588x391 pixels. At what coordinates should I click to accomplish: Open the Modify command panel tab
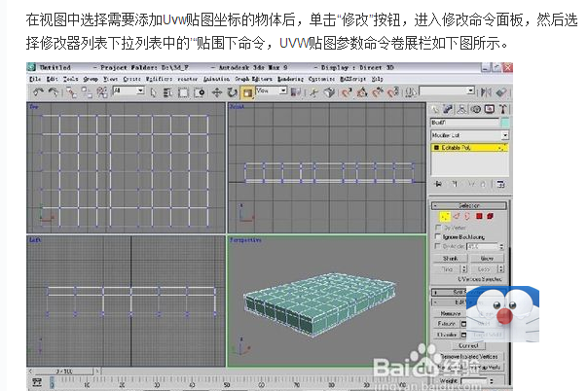448,109
